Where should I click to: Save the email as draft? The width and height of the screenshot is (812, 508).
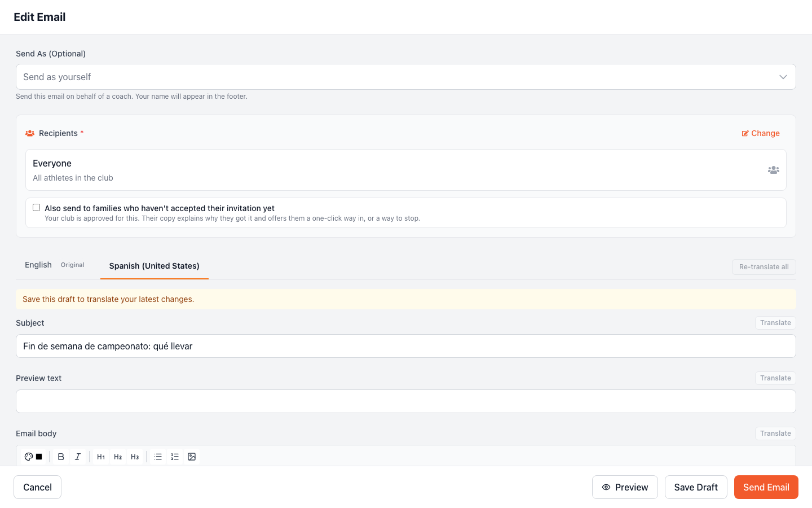pos(696,487)
